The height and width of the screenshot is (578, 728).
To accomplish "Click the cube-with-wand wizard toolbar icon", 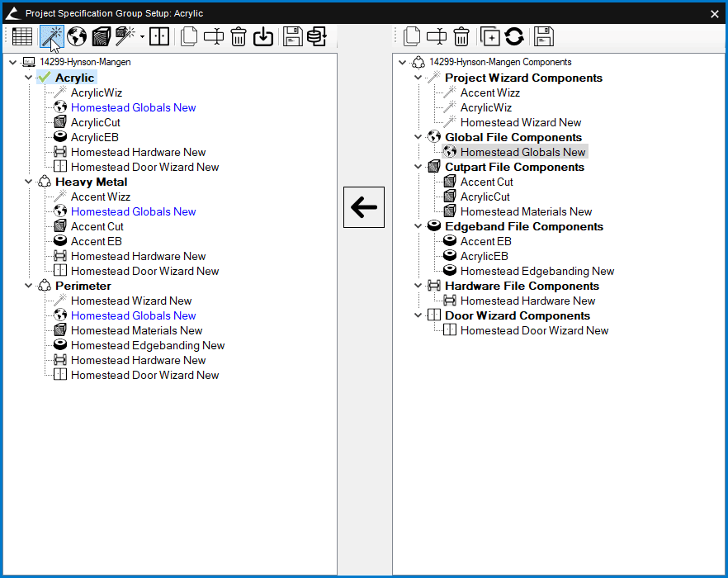I will [x=125, y=36].
